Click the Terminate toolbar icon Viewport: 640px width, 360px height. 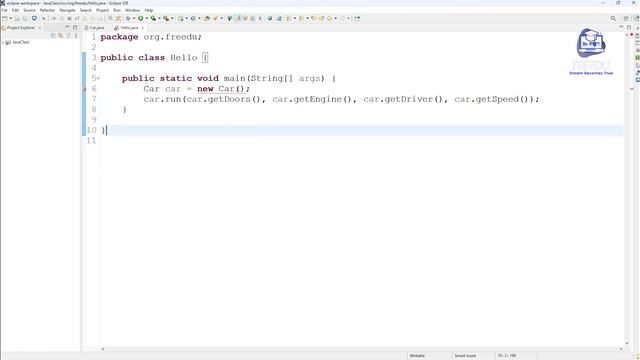click(69, 18)
